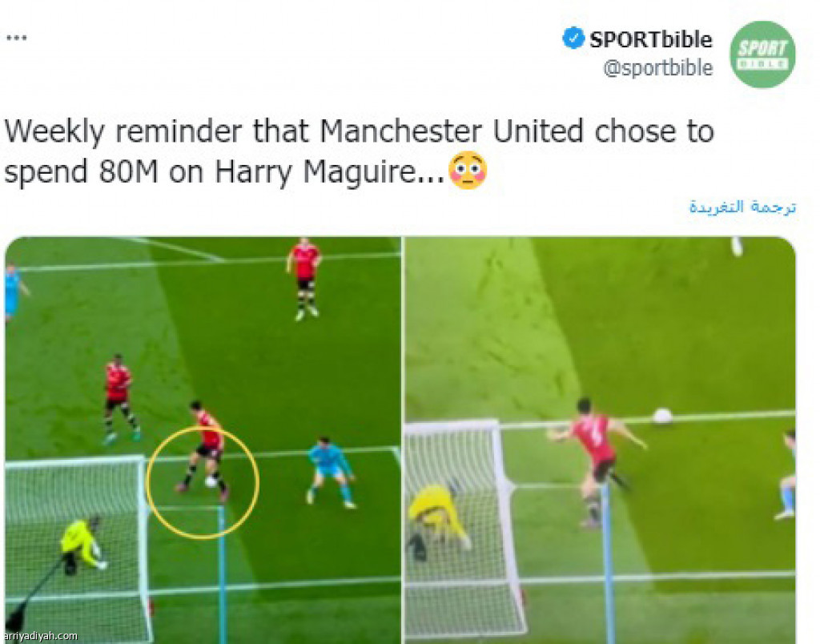Click the yellow circle highlight in left photo
820x644 pixels.
click(x=203, y=482)
